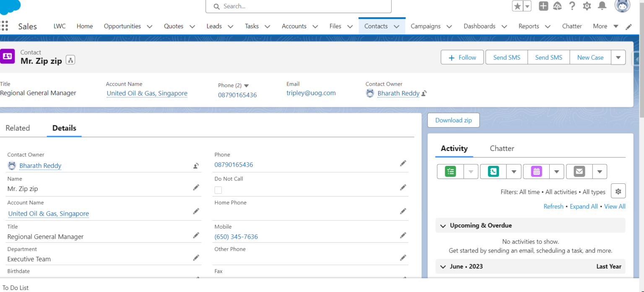Log a call using the teal phone icon
This screenshot has width=644, height=292.
(x=493, y=171)
